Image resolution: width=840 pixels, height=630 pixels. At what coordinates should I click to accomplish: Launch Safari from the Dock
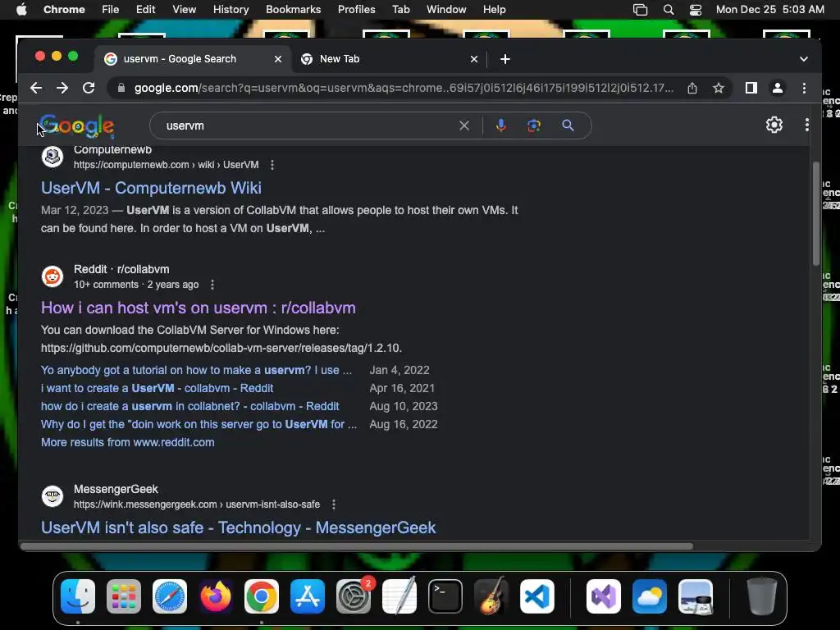point(170,596)
